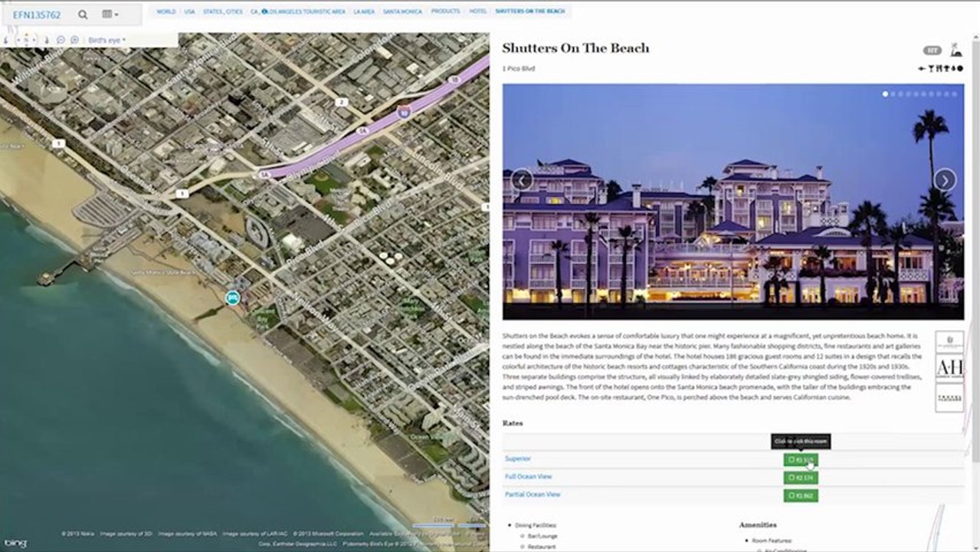Open the Partial Ocean View room link
The image size is (980, 552).
click(x=533, y=495)
